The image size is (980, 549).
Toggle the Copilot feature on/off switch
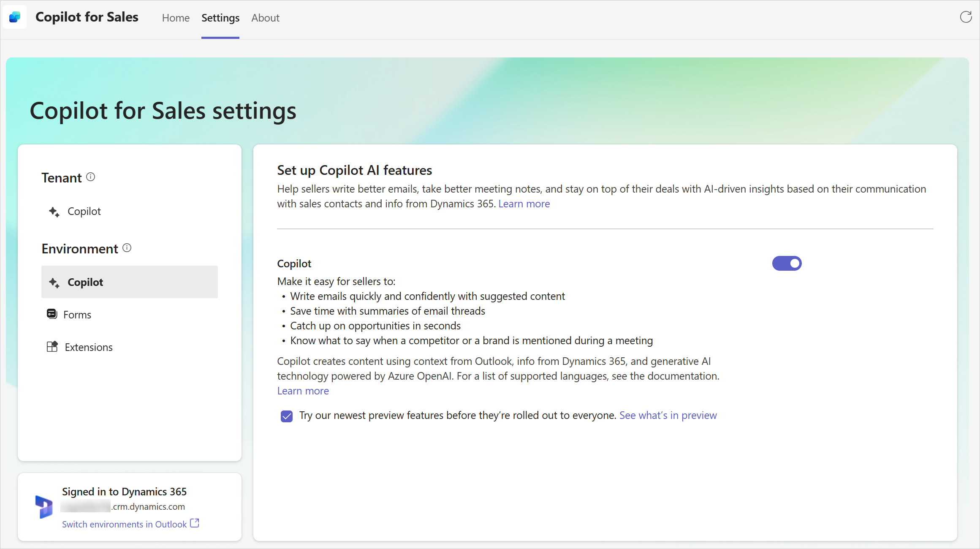point(787,263)
